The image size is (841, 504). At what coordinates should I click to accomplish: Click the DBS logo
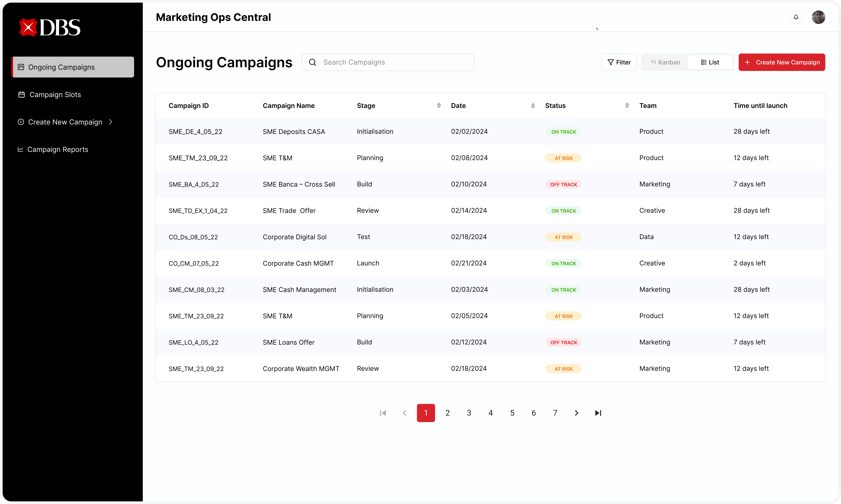50,28
